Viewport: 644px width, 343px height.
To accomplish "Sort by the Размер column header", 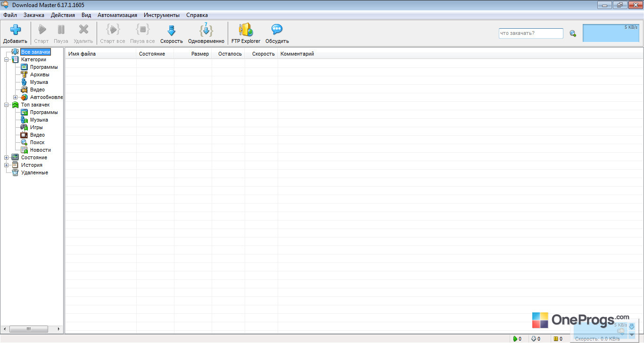I will click(x=193, y=54).
